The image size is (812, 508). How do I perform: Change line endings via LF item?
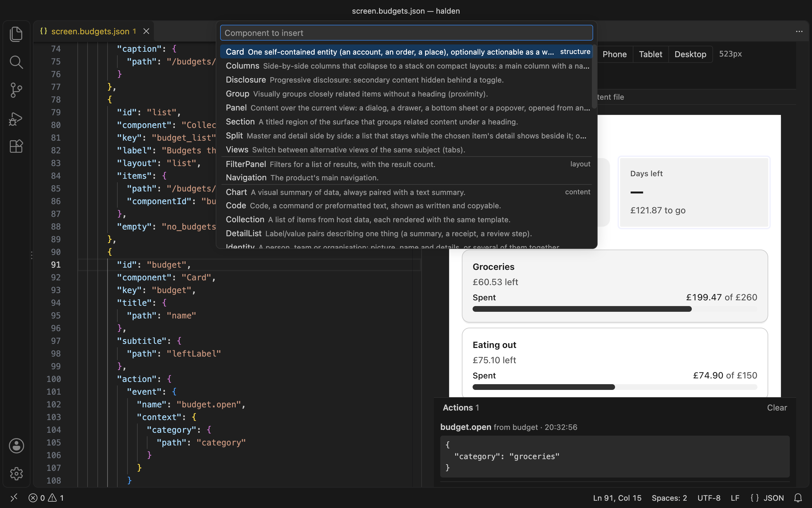[x=735, y=498]
